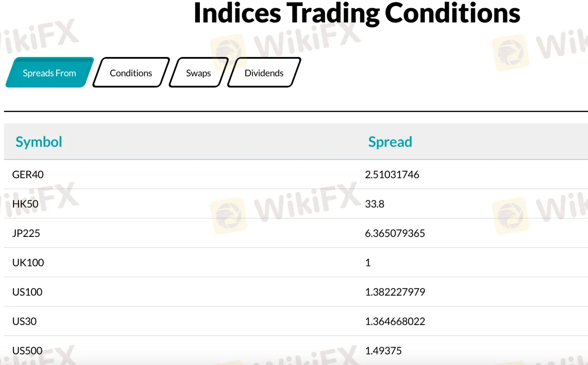Click the Spread column header
This screenshot has width=588, height=365.
(390, 141)
